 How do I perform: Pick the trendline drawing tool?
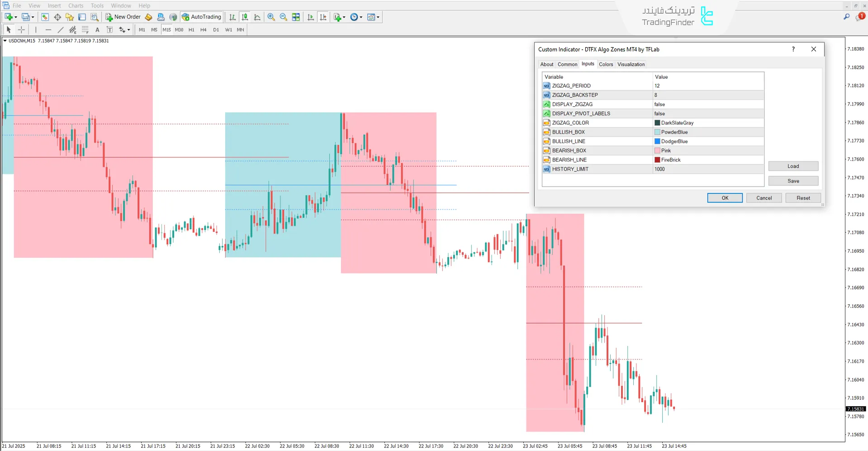[61, 30]
